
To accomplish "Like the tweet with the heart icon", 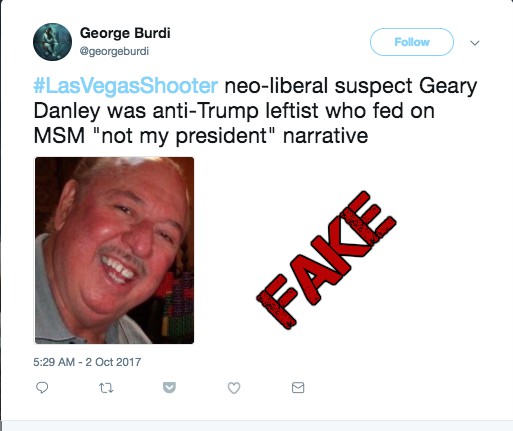I will click(234, 388).
